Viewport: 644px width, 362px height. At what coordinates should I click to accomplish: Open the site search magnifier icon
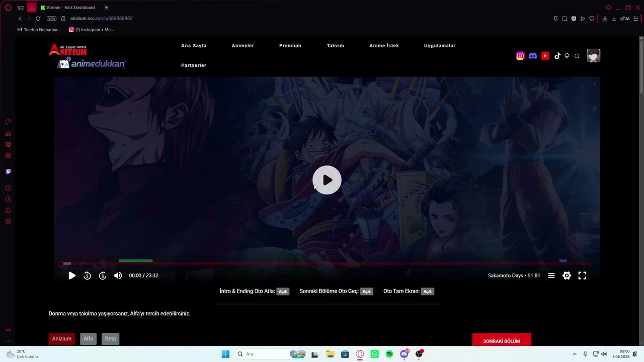click(x=577, y=56)
